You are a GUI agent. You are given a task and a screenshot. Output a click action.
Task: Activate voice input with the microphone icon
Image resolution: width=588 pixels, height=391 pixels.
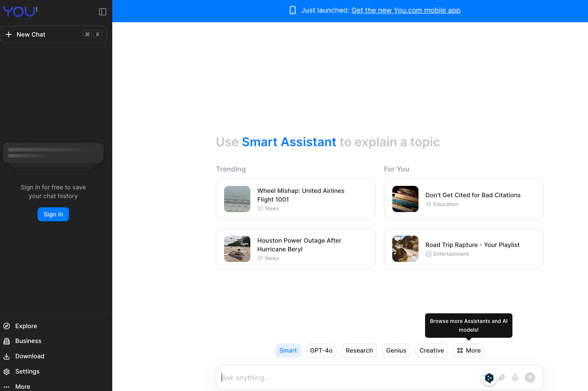pyautogui.click(x=515, y=377)
